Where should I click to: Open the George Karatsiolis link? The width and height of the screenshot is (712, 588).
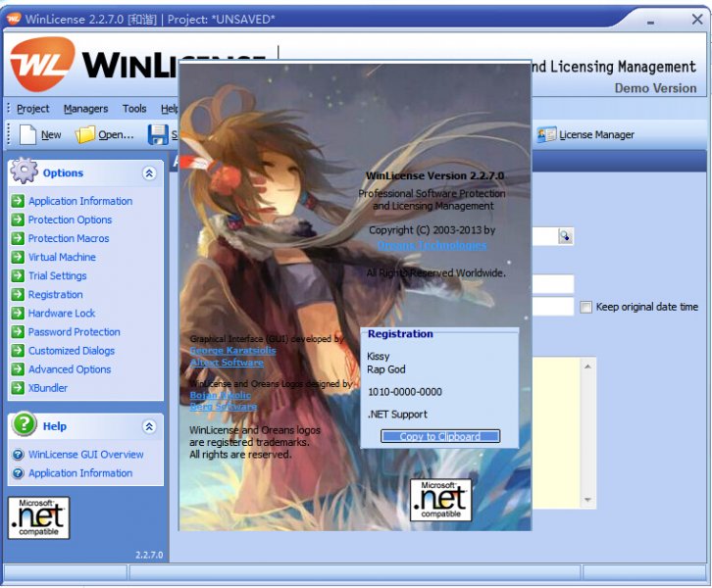(232, 351)
